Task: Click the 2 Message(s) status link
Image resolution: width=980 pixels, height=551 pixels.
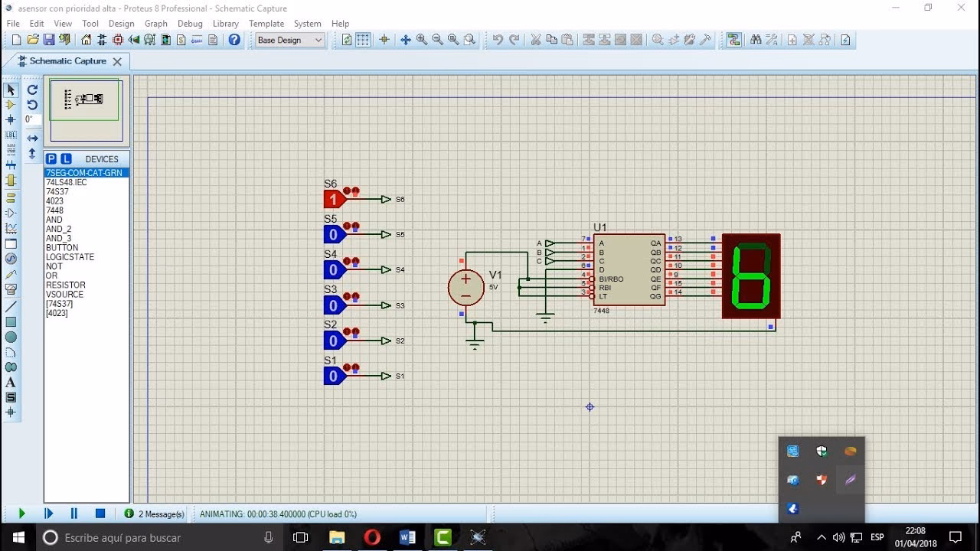Action: (161, 514)
